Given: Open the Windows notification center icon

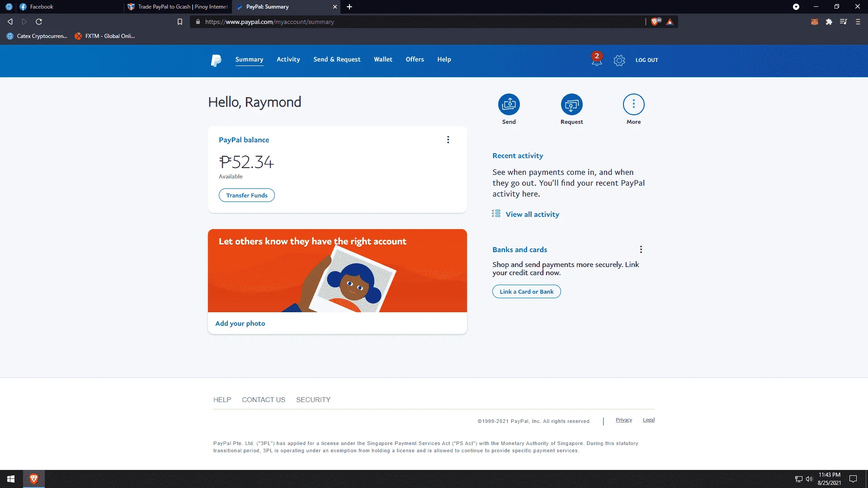Looking at the screenshot, I should tap(853, 479).
